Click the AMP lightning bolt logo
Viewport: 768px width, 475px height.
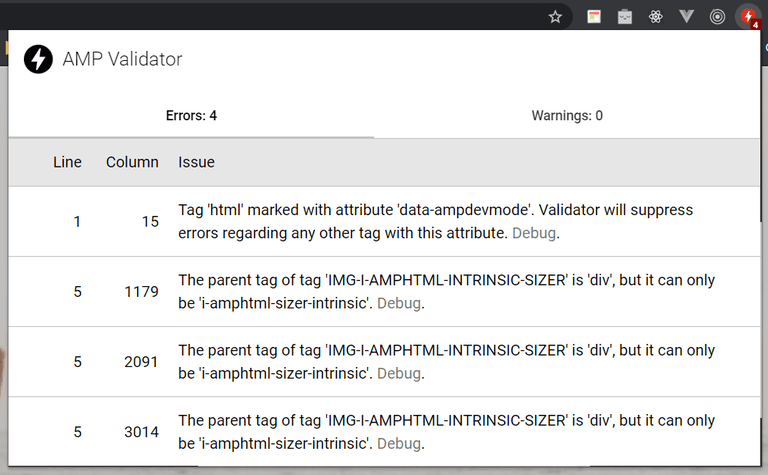point(38,59)
